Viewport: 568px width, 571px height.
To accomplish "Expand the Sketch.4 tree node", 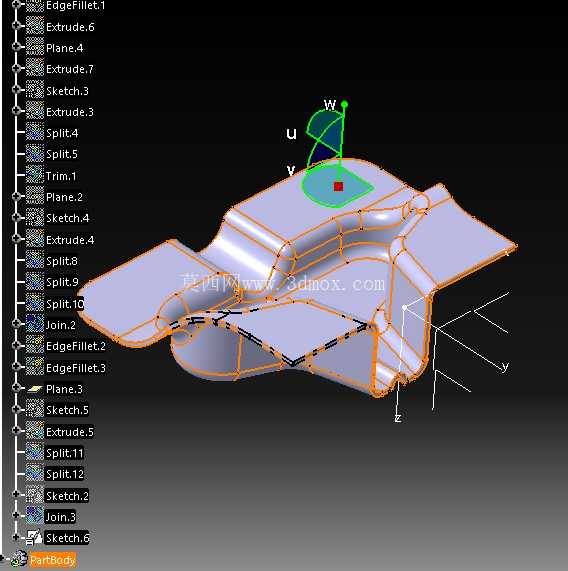I will click(x=16, y=217).
